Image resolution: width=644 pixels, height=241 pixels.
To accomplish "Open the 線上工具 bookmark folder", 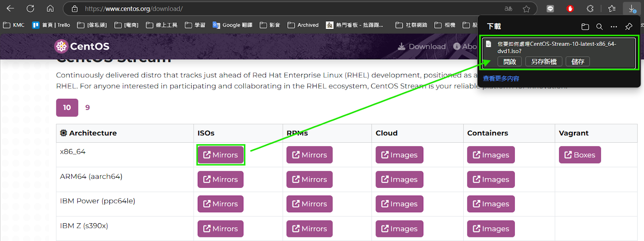I will click(162, 25).
